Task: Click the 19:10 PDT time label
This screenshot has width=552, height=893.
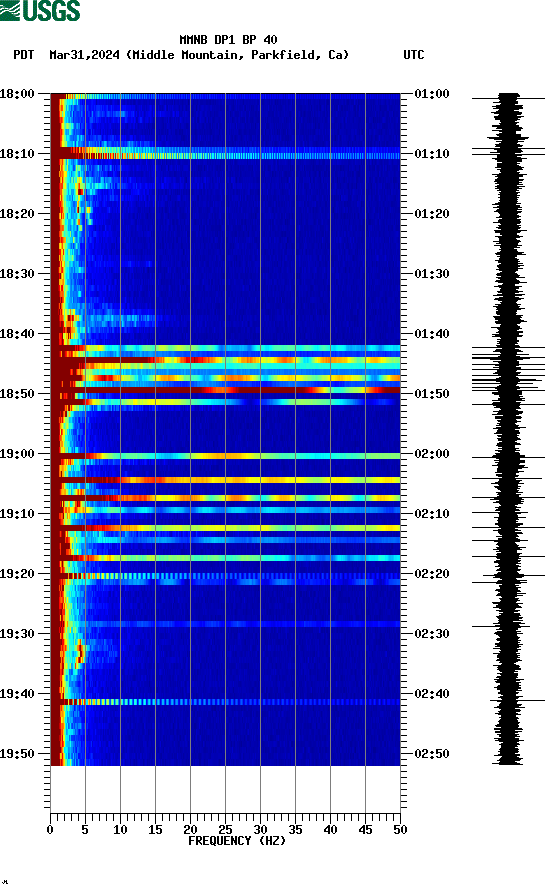Action: 17,514
